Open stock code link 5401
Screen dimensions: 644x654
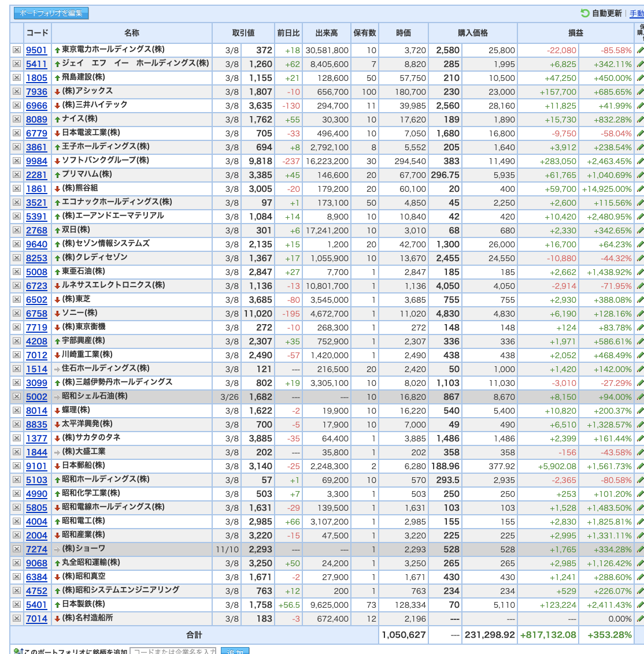pyautogui.click(x=36, y=605)
